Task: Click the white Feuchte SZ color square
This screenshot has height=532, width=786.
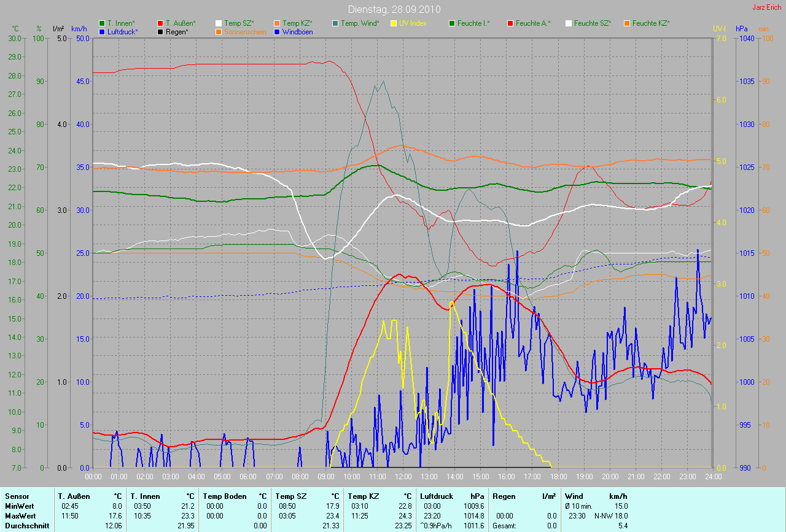Action: pyautogui.click(x=569, y=23)
